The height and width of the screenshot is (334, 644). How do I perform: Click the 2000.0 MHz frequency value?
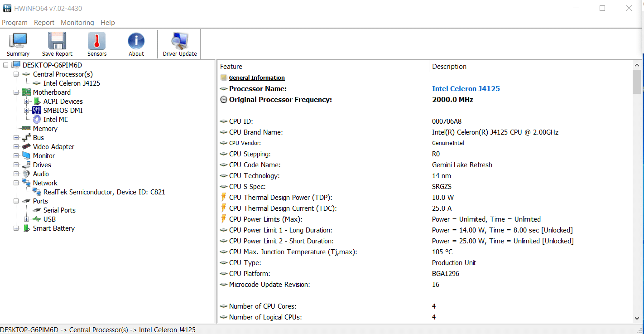(452, 100)
